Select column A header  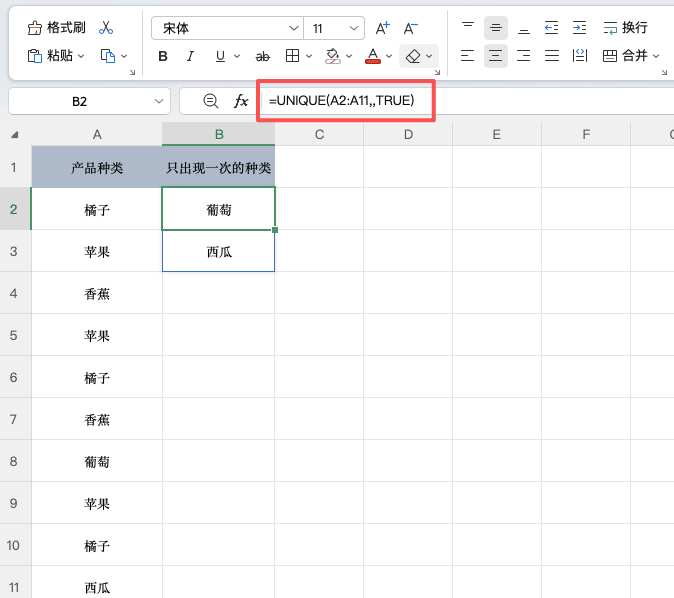[x=97, y=135]
